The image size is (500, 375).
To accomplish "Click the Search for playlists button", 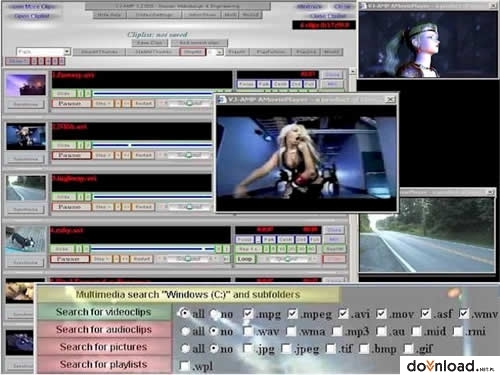I will [x=104, y=364].
